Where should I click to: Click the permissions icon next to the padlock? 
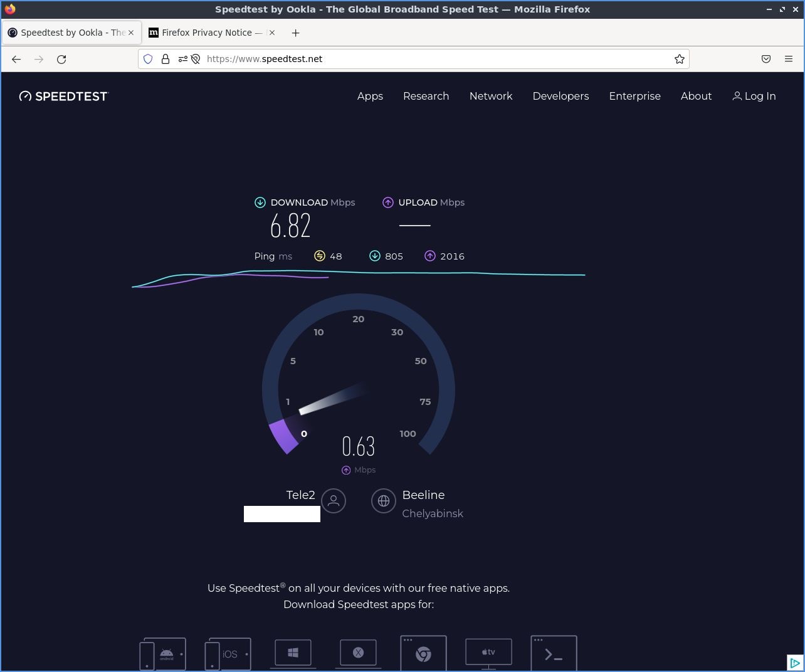(182, 59)
